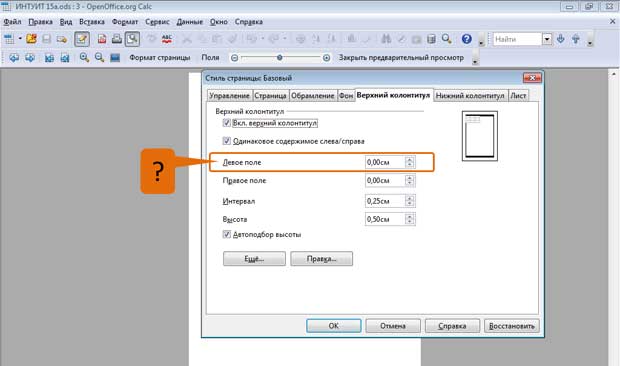Click Zoom In preview icon
The height and width of the screenshot is (366, 620).
84,58
